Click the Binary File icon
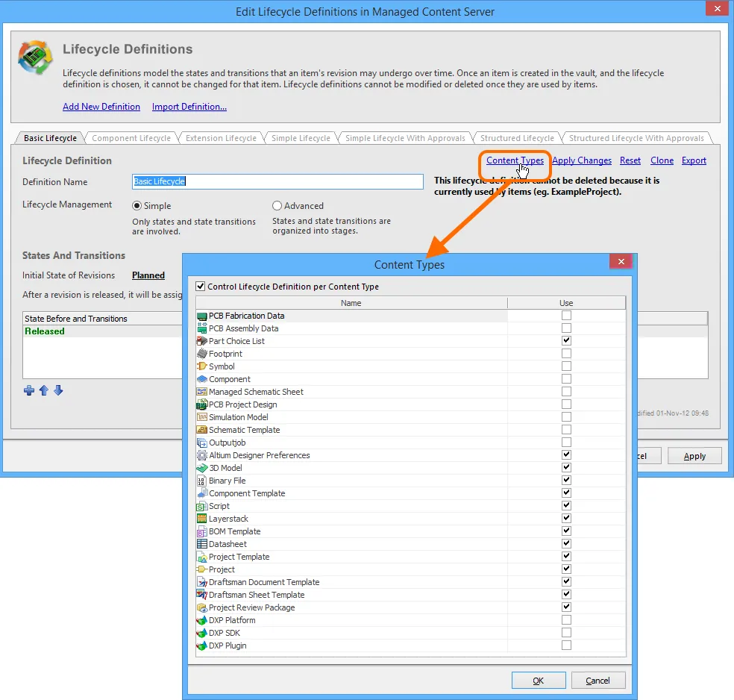The height and width of the screenshot is (700, 734). click(201, 481)
